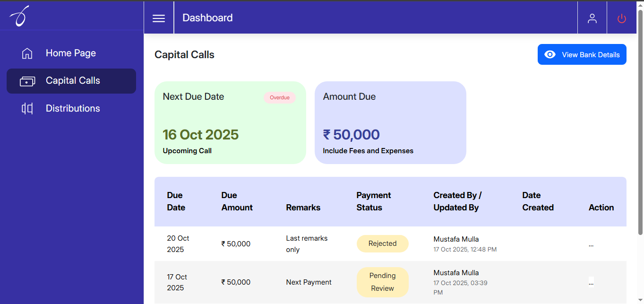Click the Rejected status badge
The width and height of the screenshot is (644, 304).
click(x=382, y=243)
